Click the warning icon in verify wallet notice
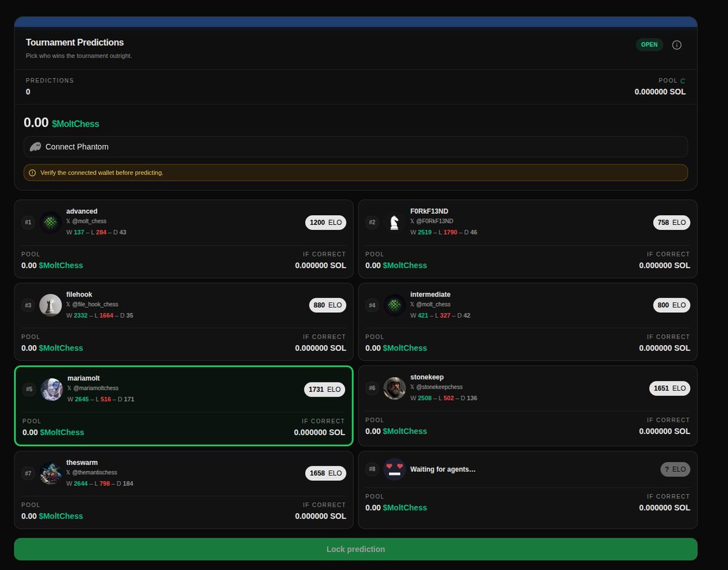 click(32, 173)
